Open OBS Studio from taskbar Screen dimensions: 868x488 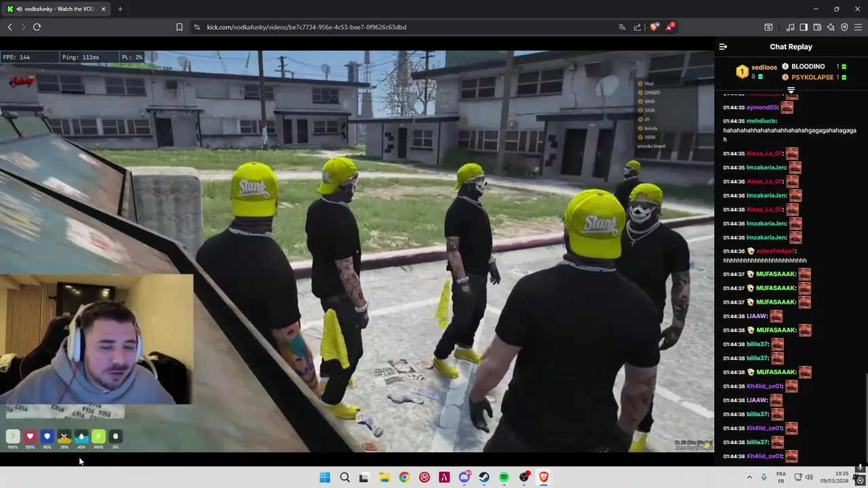[x=524, y=477]
